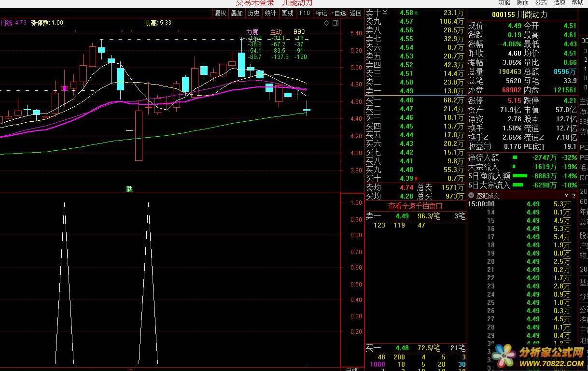The image size is (588, 371).
Task: Open the 公式 menu
Action: click(x=541, y=2)
